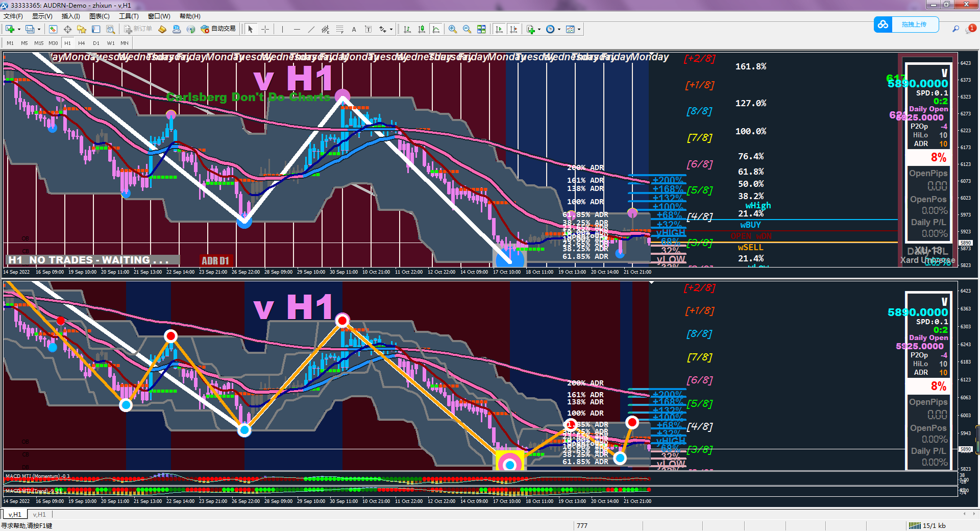Select the H1 timeframe button
The width and height of the screenshot is (980, 531).
[67, 43]
